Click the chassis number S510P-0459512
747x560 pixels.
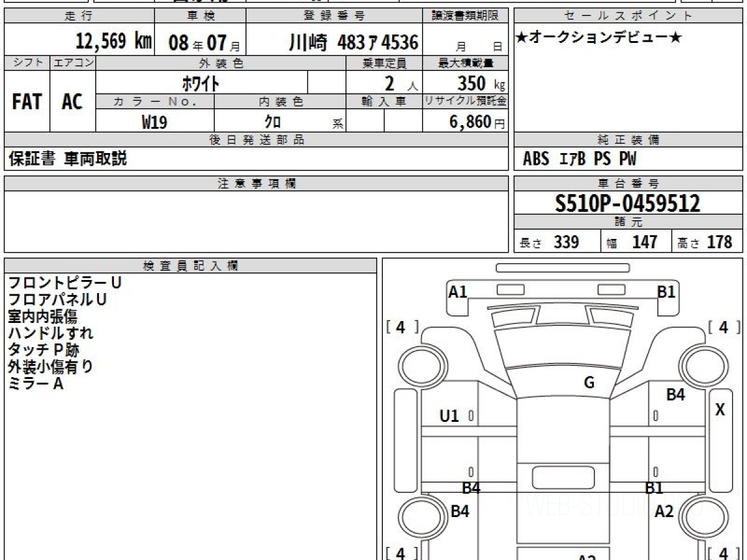627,203
